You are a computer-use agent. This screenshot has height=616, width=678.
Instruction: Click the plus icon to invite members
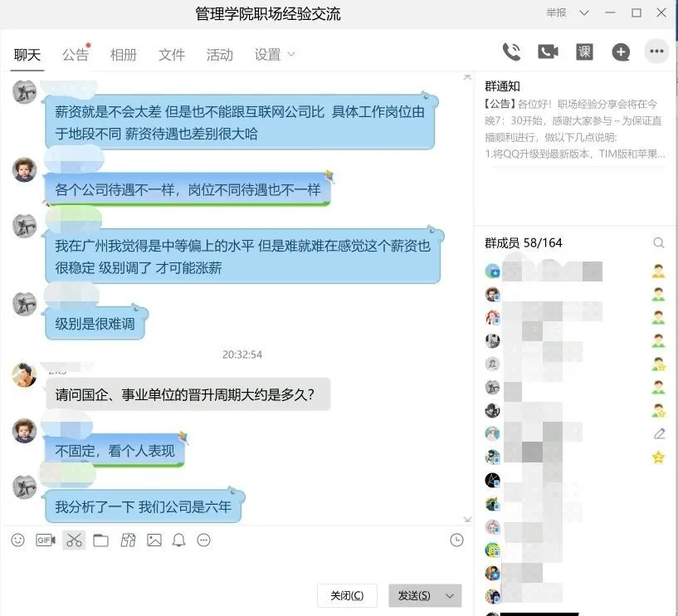click(621, 51)
